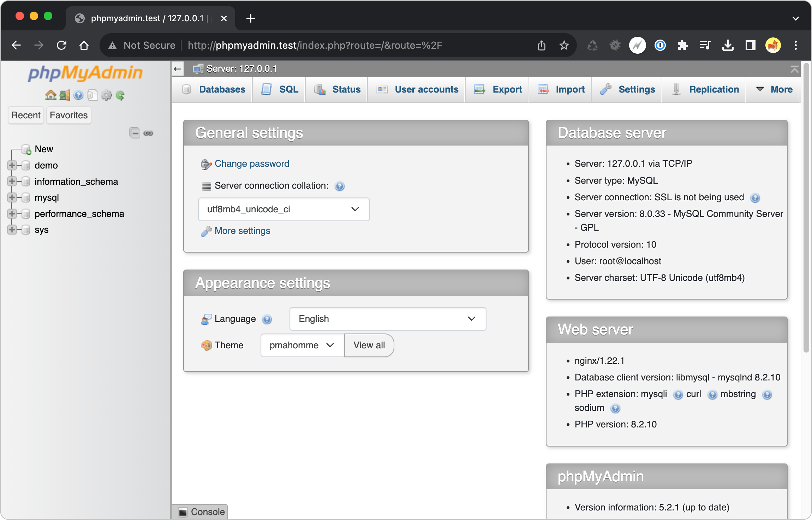
Task: Click the link with main panel icon
Action: point(148,133)
